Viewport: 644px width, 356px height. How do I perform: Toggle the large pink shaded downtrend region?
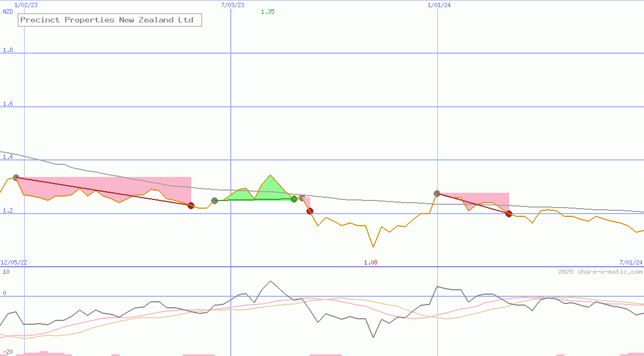point(99,186)
